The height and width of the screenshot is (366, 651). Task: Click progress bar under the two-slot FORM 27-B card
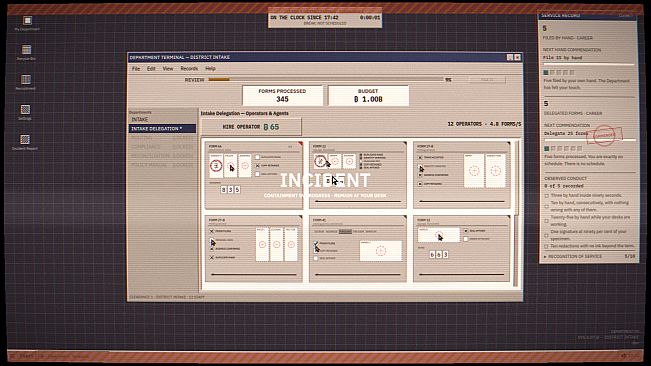pos(462,201)
